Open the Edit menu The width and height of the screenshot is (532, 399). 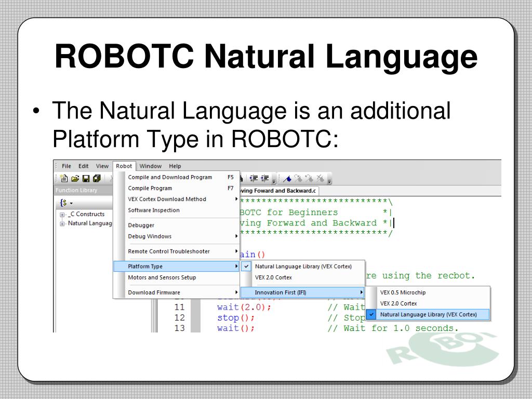coord(84,166)
